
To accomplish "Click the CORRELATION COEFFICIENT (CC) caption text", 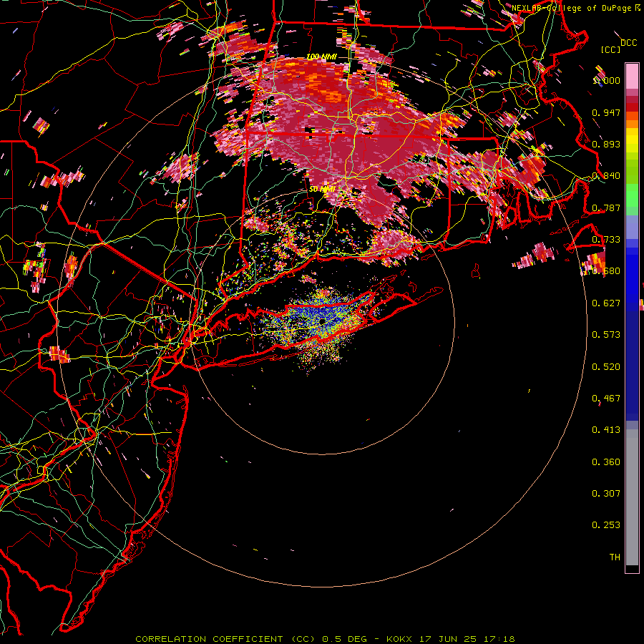I will 225,639.
